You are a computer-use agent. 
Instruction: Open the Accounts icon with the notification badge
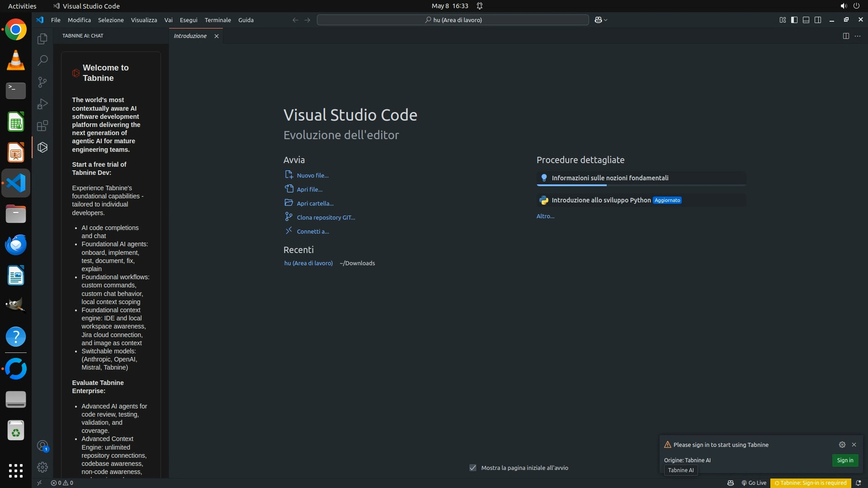(x=42, y=446)
